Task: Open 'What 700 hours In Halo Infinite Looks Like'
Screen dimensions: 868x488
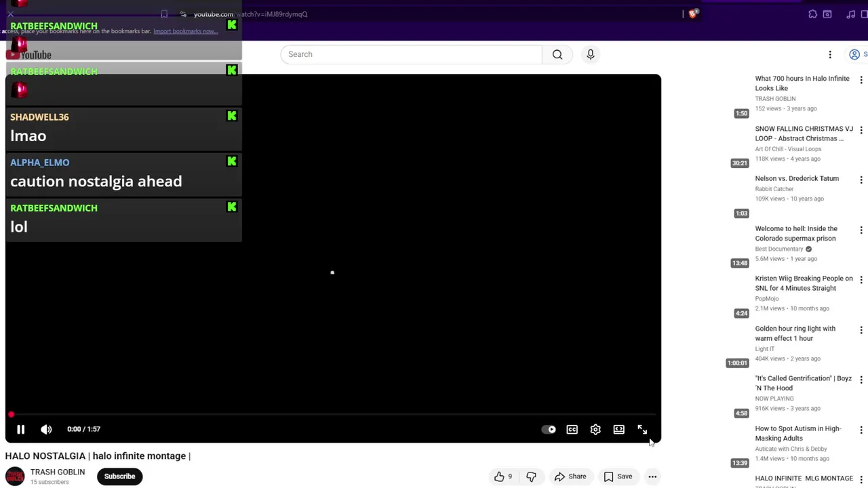Action: click(802, 83)
